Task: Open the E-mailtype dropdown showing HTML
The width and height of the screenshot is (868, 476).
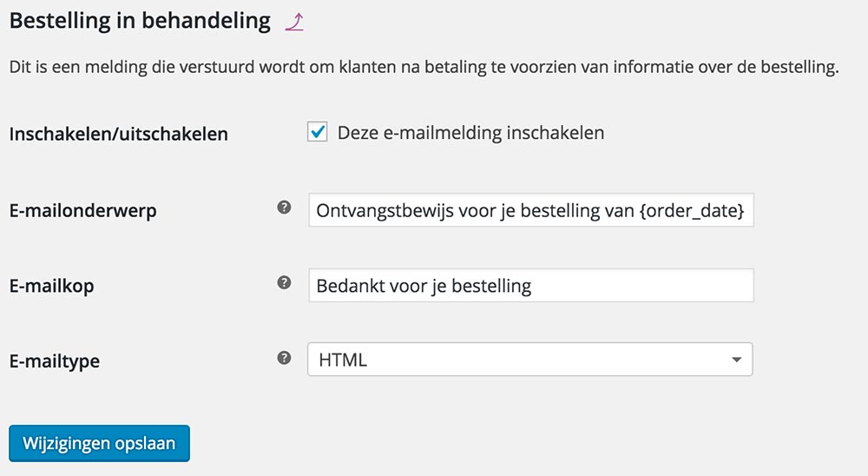Action: tap(529, 359)
